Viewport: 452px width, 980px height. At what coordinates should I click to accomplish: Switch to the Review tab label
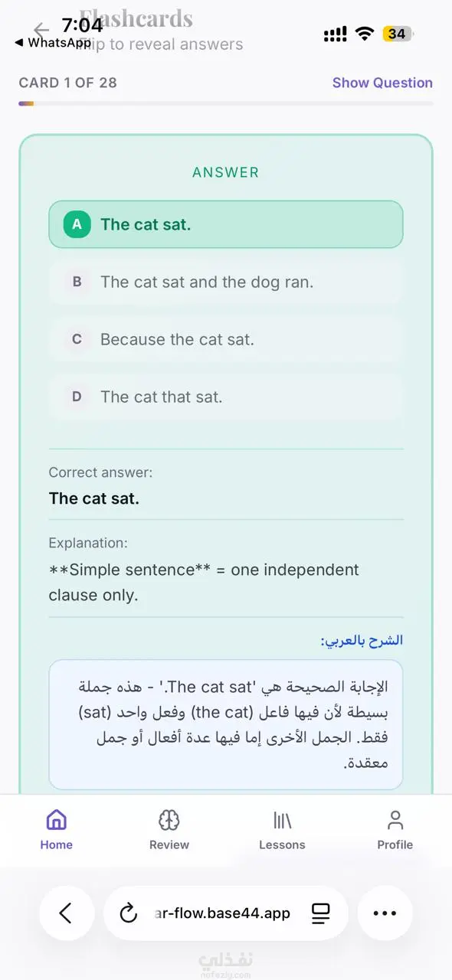coord(169,844)
